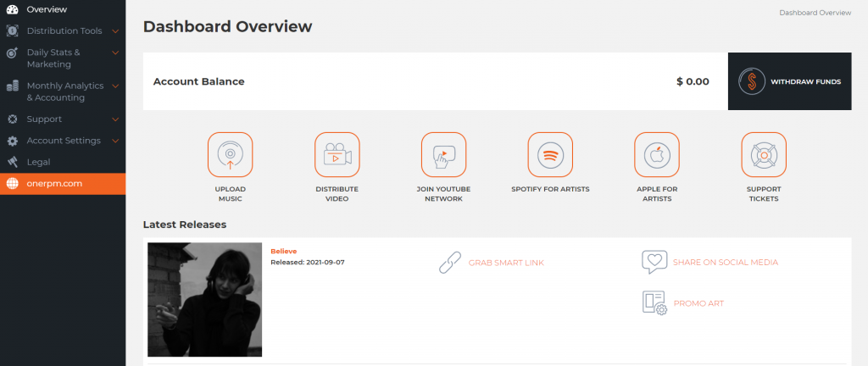Screen dimensions: 868x366
Task: Expand Distribution Tools sidebar chevron
Action: click(115, 31)
